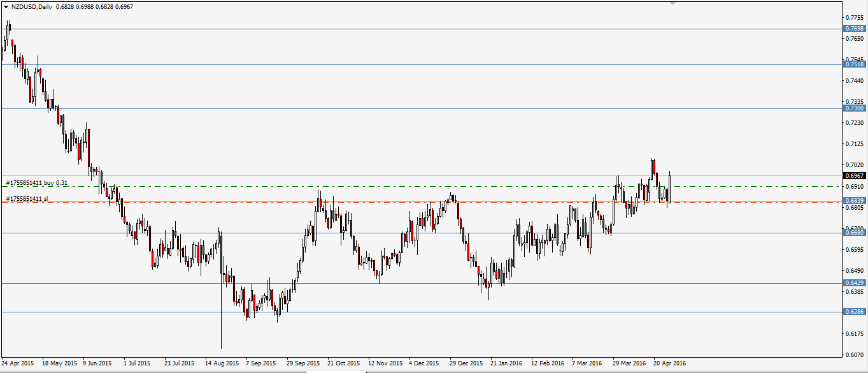868x373 pixels.
Task: Click the 21 Jan 2016 date label
Action: point(506,363)
